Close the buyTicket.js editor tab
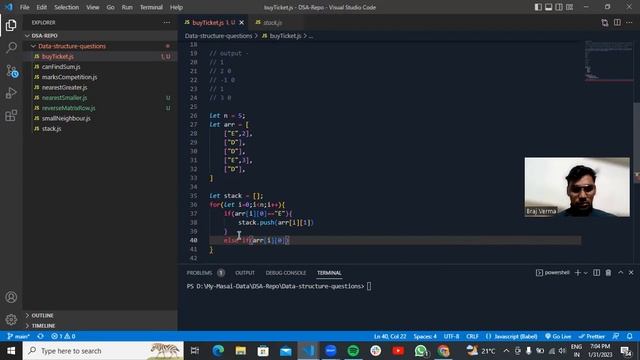 [242, 22]
